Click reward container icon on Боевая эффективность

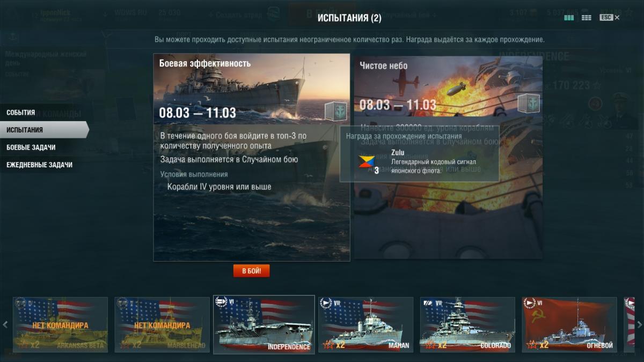[336, 111]
